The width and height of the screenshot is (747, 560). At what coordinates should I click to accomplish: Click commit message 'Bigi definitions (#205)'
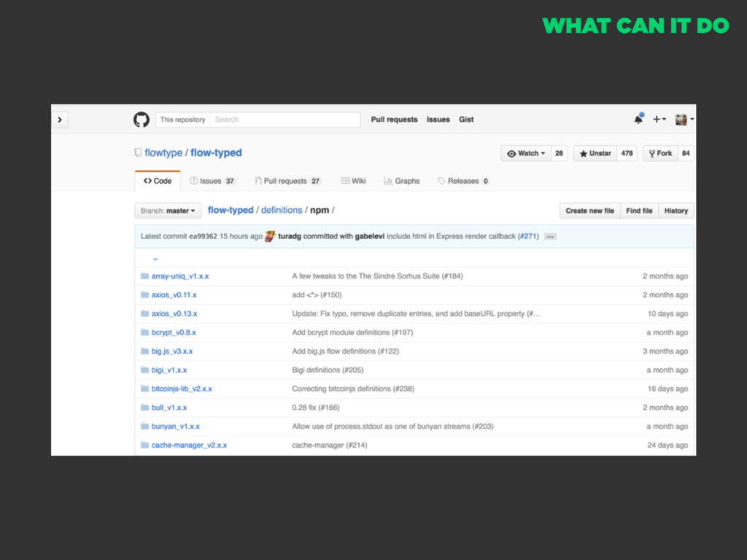328,370
